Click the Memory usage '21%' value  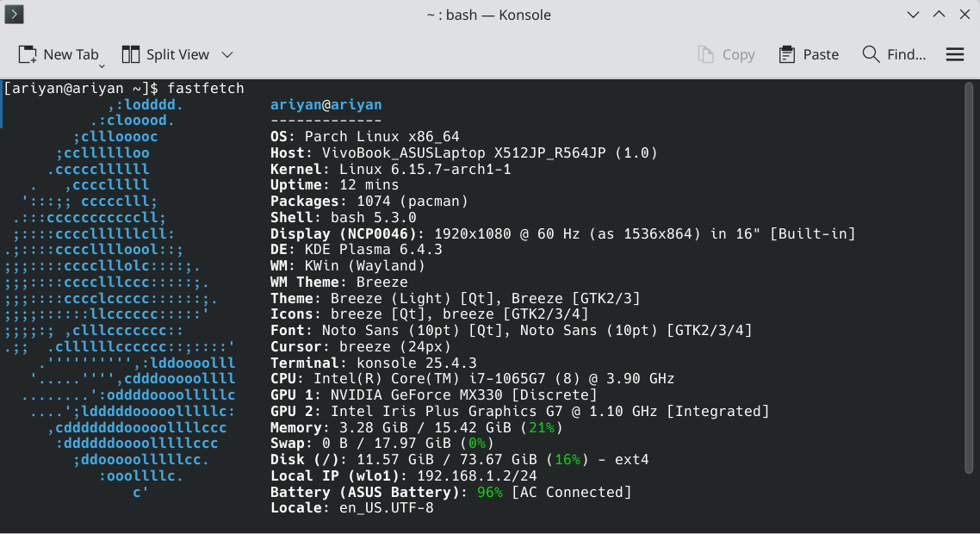coord(542,428)
